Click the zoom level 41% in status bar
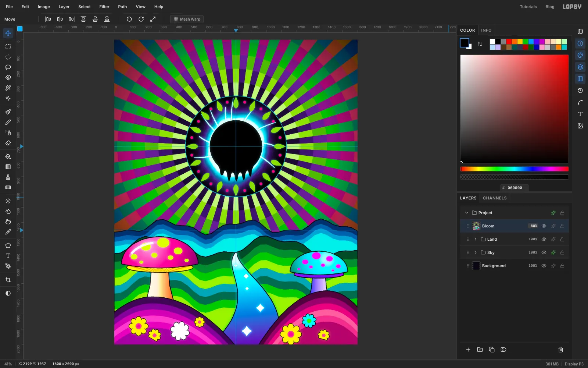 click(8, 364)
